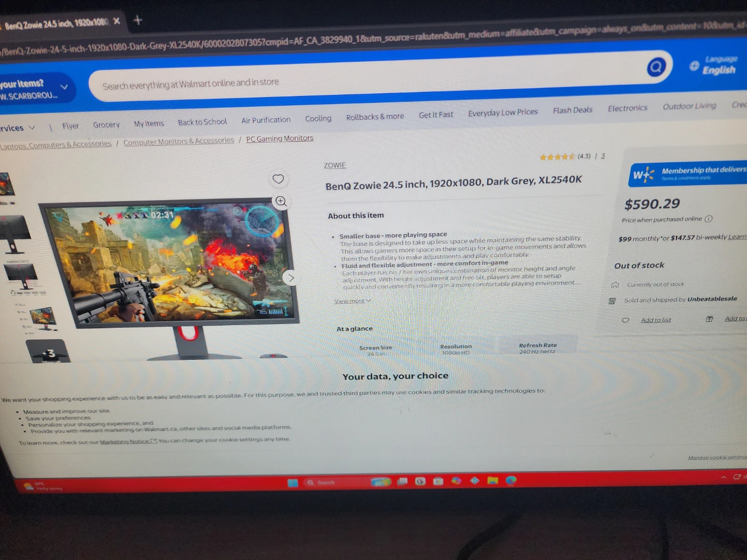The height and width of the screenshot is (560, 747).
Task: Expand the store location selector
Action: [64, 87]
